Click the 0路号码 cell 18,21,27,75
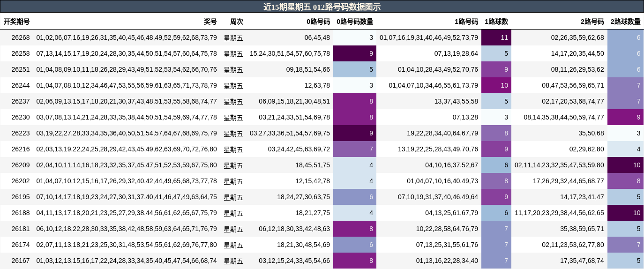The width and height of the screenshot is (644, 269). (313, 213)
